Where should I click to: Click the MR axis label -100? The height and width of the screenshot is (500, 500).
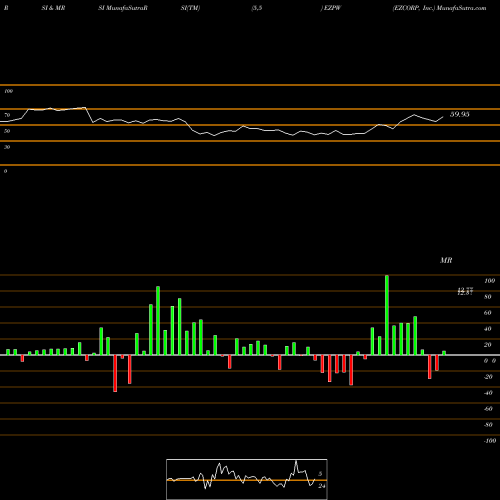click(490, 441)
